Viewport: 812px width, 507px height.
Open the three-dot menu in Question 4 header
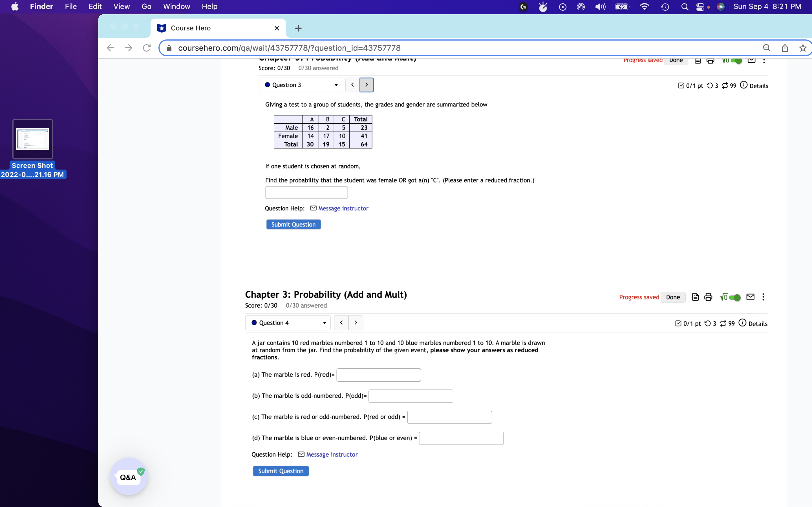[x=763, y=297]
